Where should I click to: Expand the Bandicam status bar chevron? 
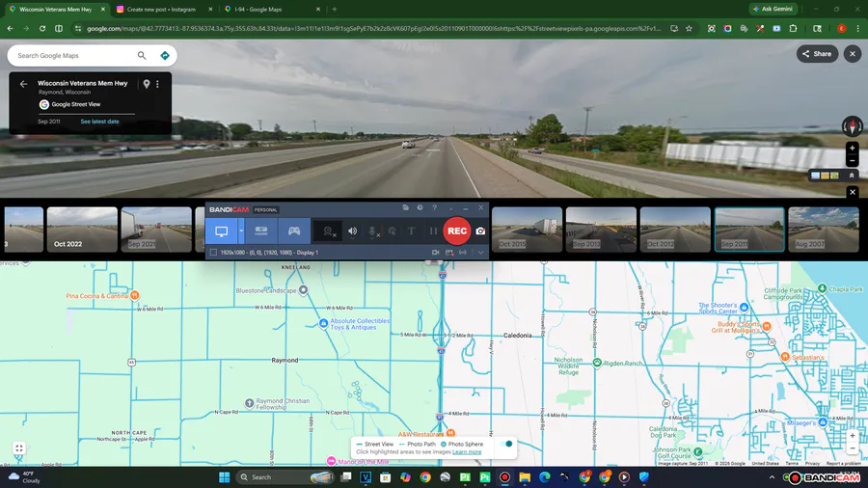pyautogui.click(x=480, y=253)
